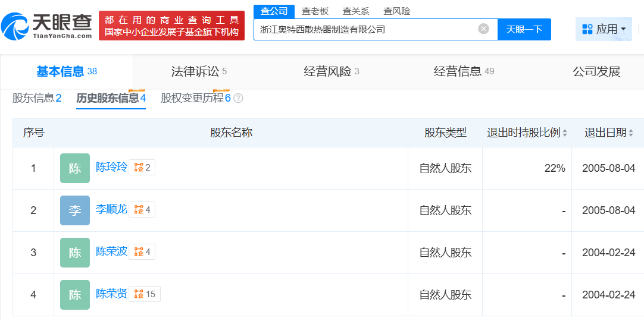
Task: Clear the company search box text
Action: pyautogui.click(x=483, y=29)
